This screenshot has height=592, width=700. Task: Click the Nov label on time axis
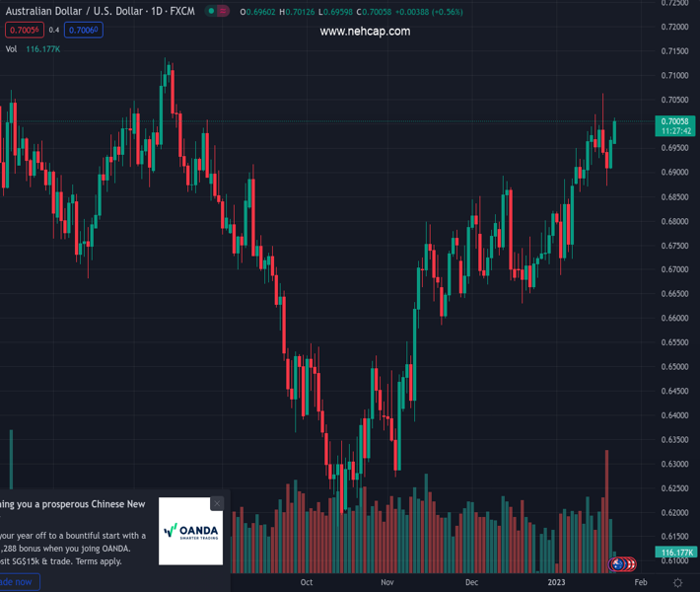[x=386, y=583]
